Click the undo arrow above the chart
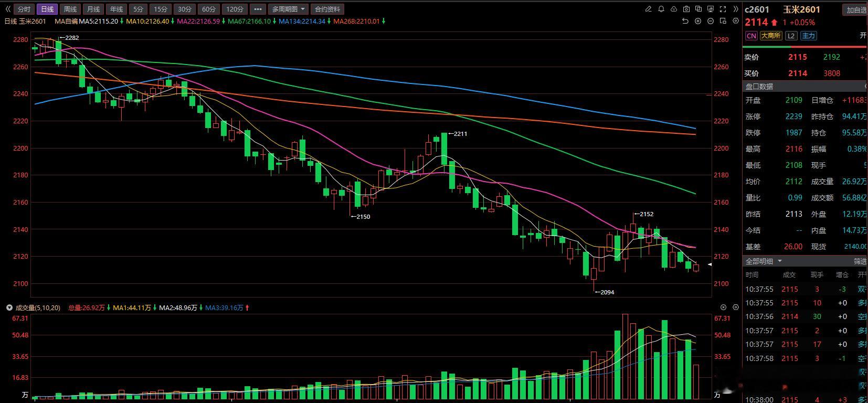The height and width of the screenshot is (403, 868). coord(685,21)
